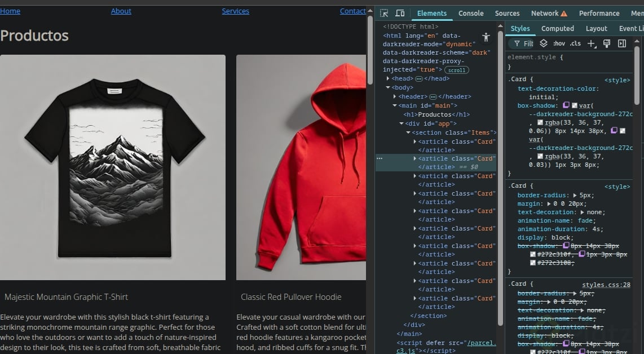644x354 pixels.
Task: Select the Layout sub-tab
Action: coord(596,28)
